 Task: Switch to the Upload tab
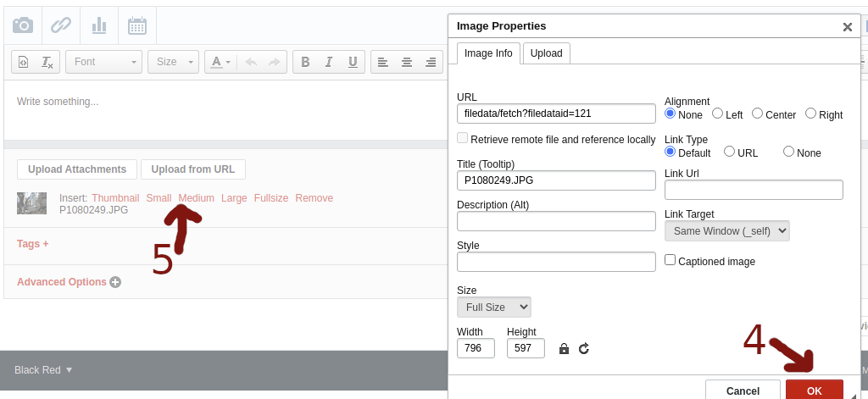point(546,53)
